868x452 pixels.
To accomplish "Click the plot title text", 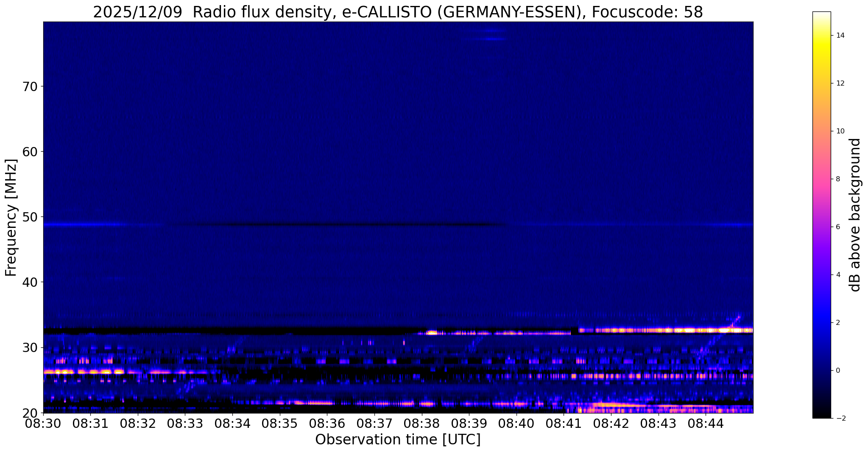I will coord(398,12).
